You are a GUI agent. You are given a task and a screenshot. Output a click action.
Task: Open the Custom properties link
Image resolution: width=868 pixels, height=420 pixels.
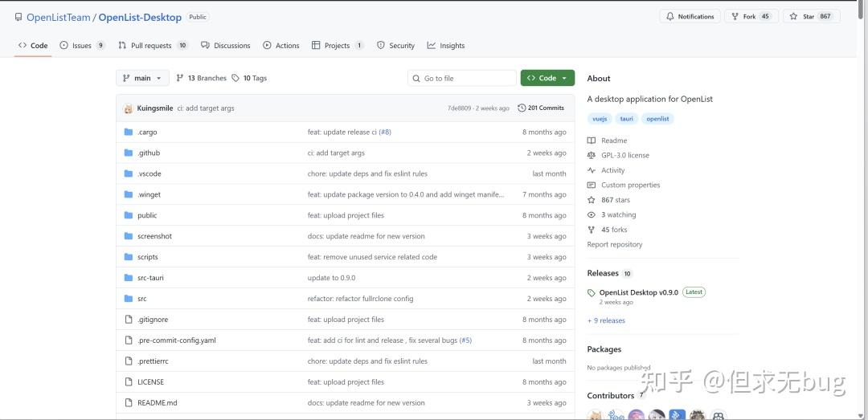click(631, 185)
